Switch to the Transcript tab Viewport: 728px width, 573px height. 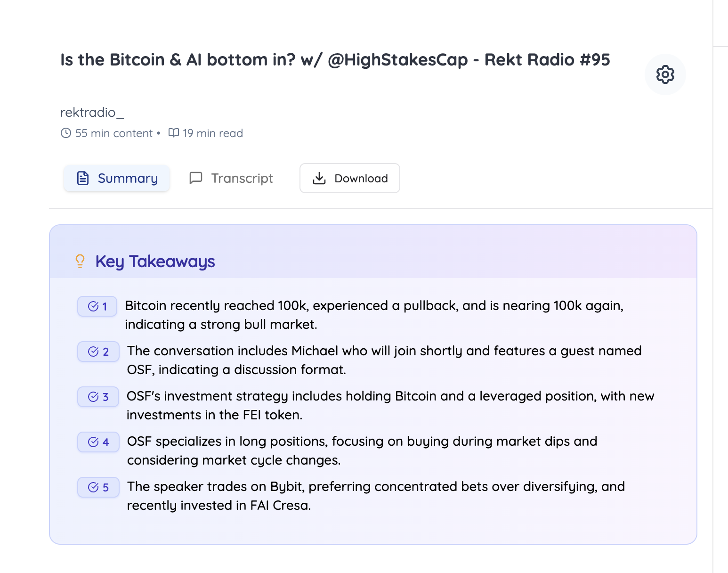230,178
